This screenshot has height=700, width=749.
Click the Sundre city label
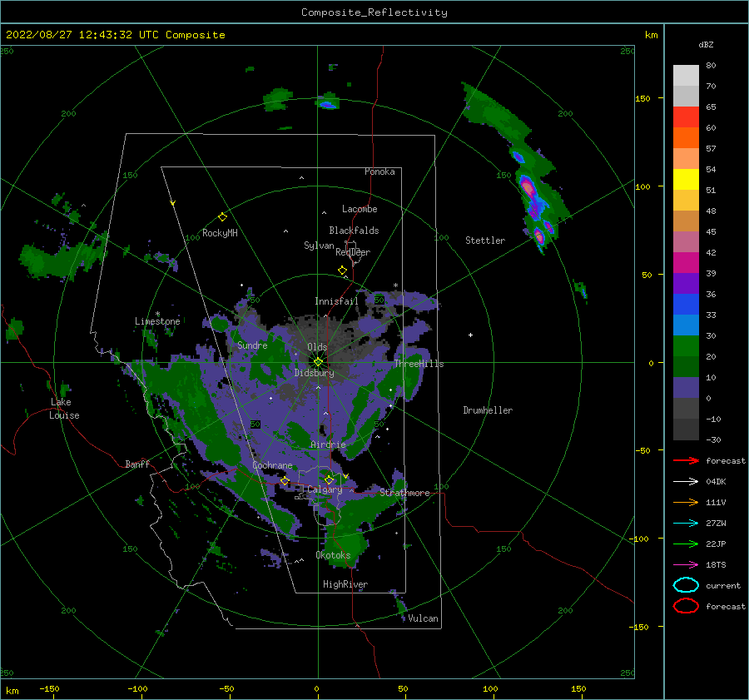point(253,345)
